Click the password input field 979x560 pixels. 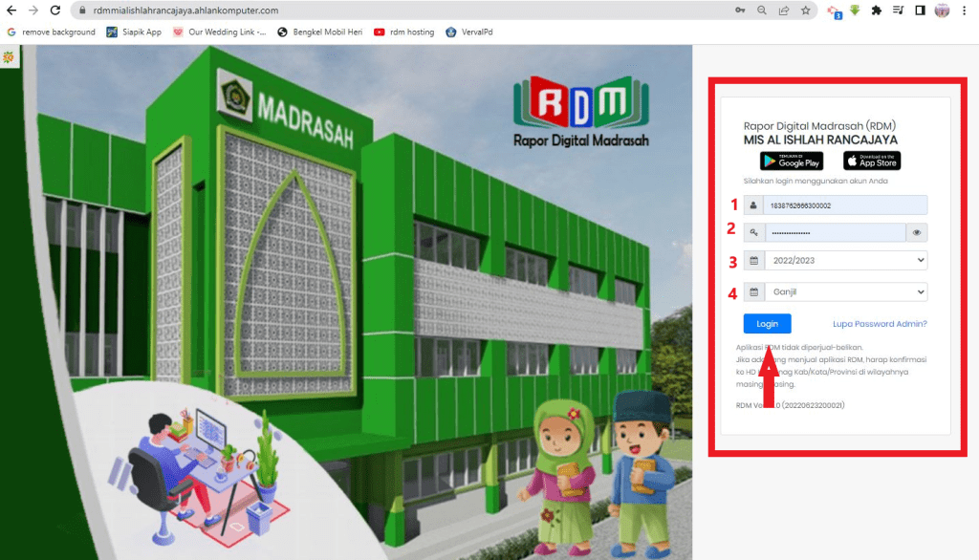(835, 233)
